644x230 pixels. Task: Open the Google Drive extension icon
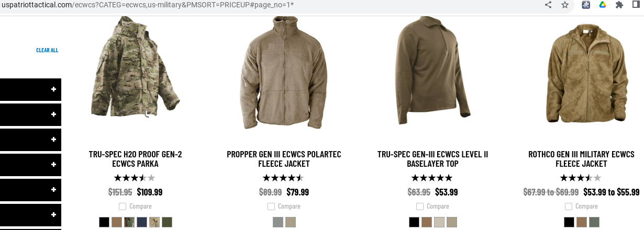click(603, 5)
